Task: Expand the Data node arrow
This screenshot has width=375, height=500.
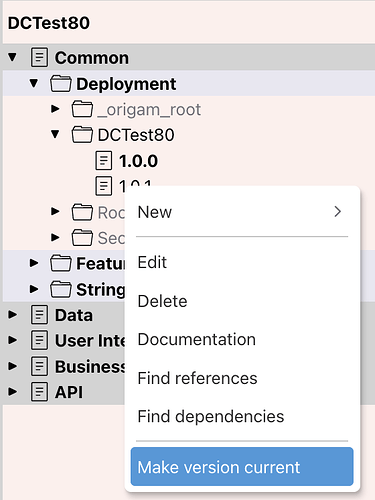Action: click(12, 315)
